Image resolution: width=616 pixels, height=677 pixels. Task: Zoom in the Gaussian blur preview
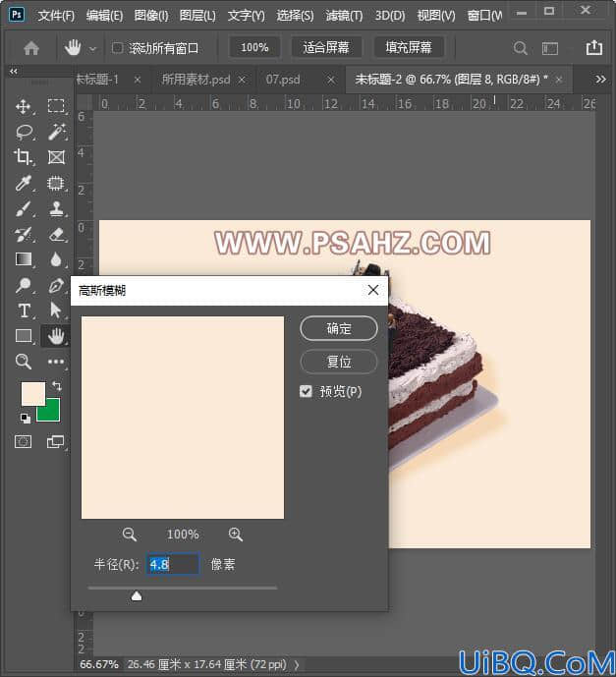pos(235,535)
